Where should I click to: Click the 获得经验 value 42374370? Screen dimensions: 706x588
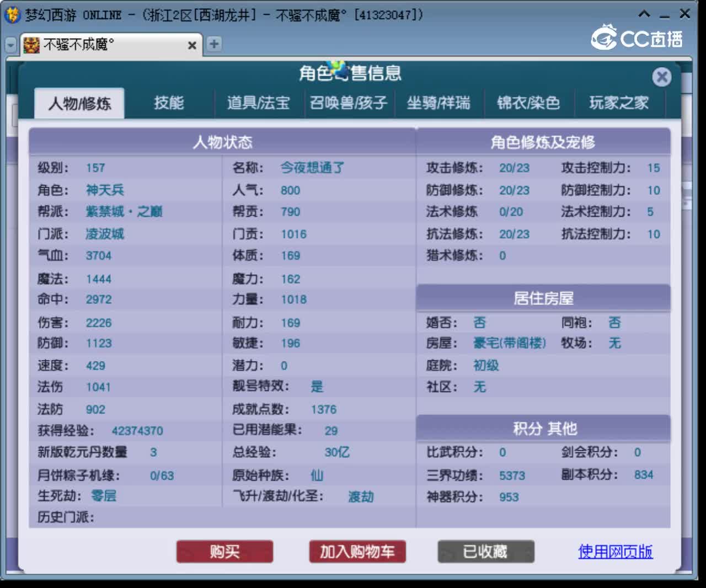pos(137,431)
